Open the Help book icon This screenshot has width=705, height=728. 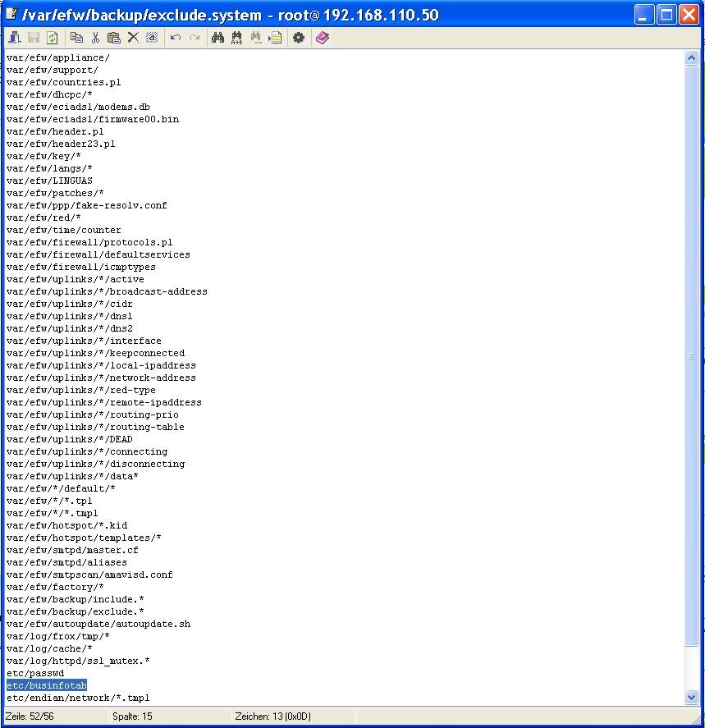click(x=322, y=38)
